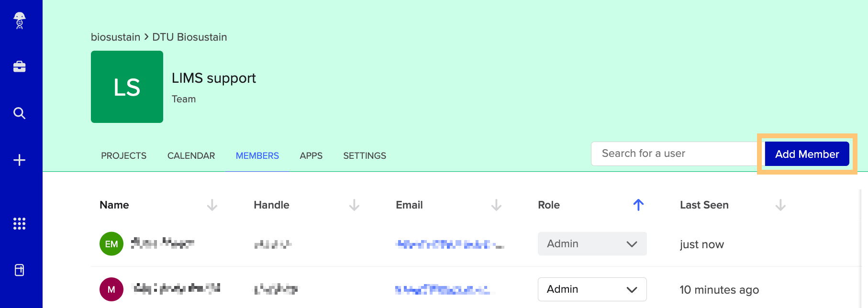
Task: Switch to the Projects tab
Action: coord(123,156)
